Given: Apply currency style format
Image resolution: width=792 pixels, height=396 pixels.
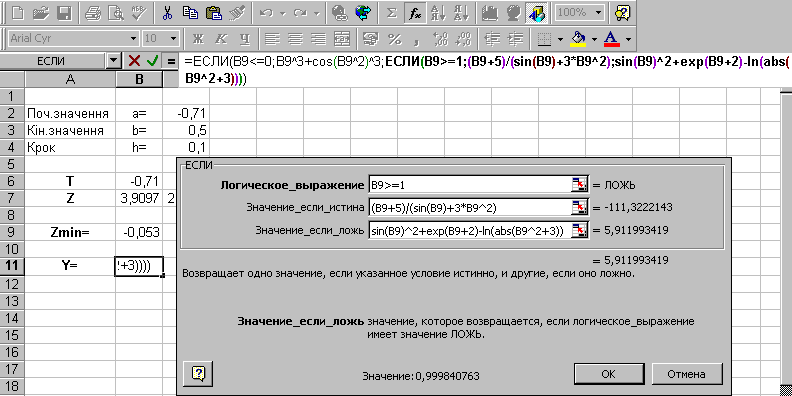Looking at the screenshot, I should point(372,38).
